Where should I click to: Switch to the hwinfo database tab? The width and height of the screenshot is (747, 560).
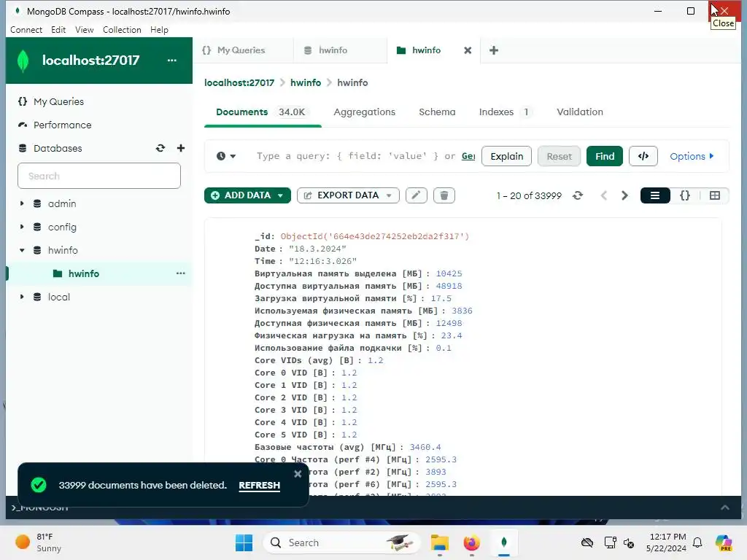point(332,50)
